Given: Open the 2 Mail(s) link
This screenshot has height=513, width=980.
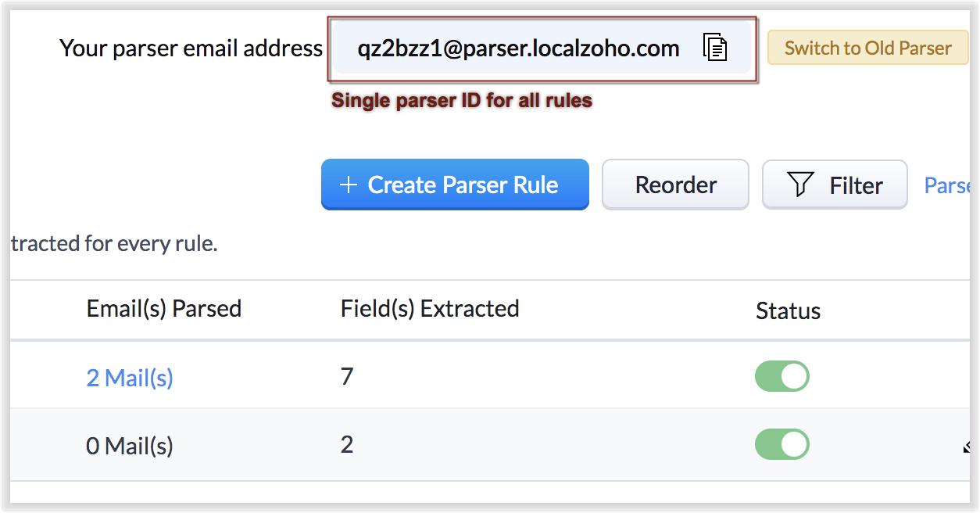Looking at the screenshot, I should (x=130, y=378).
